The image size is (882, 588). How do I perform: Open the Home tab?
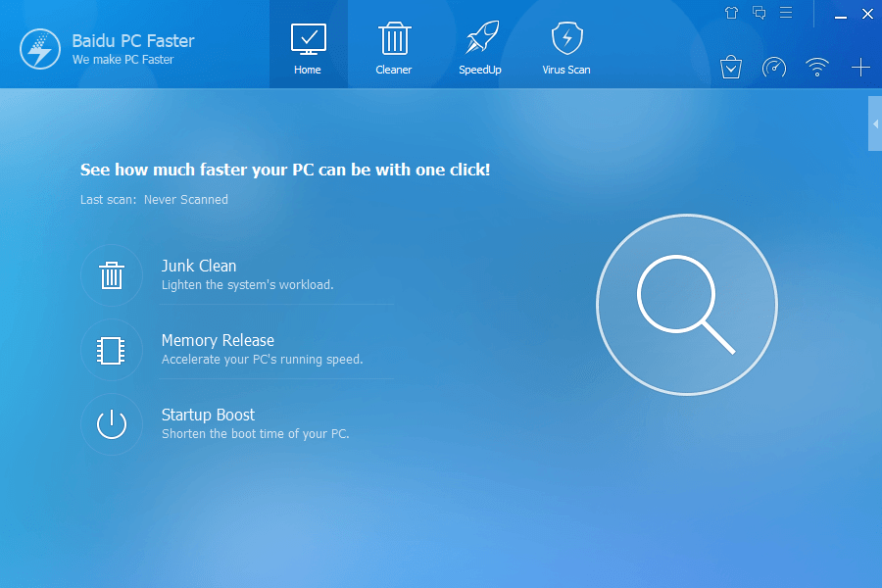pos(308,44)
